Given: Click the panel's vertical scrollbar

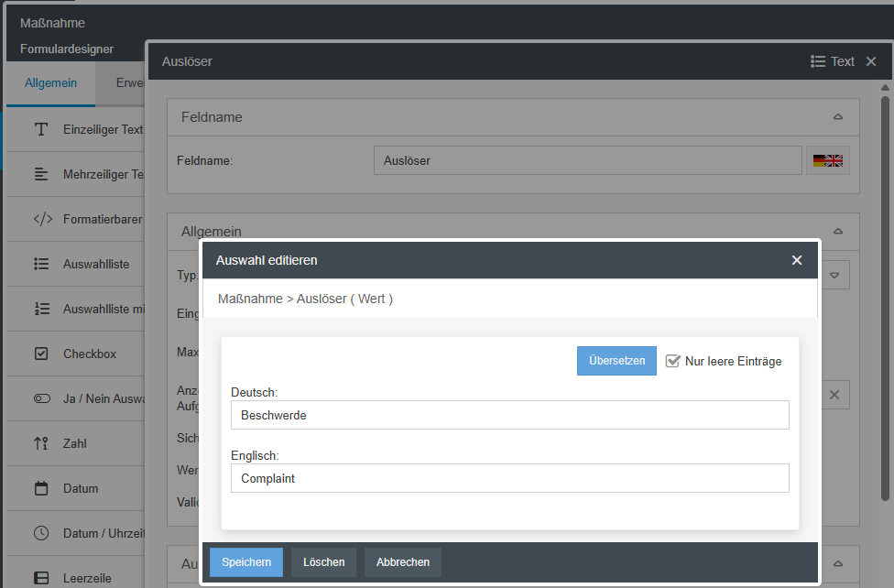Looking at the screenshot, I should pyautogui.click(x=885, y=297).
